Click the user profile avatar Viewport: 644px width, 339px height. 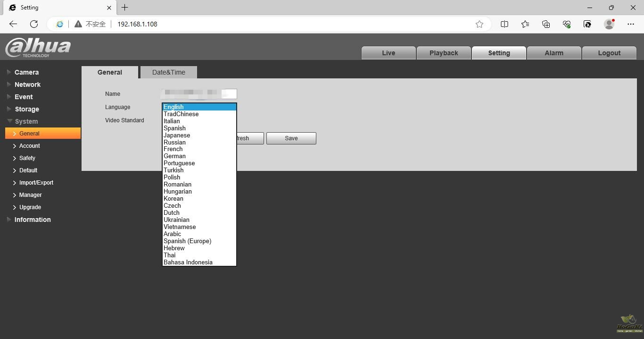pyautogui.click(x=609, y=24)
